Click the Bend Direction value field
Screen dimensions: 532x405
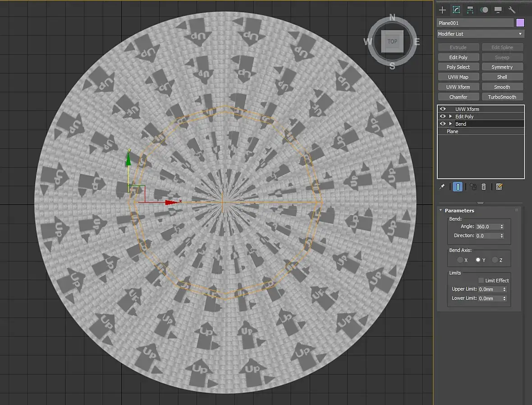pyautogui.click(x=487, y=235)
